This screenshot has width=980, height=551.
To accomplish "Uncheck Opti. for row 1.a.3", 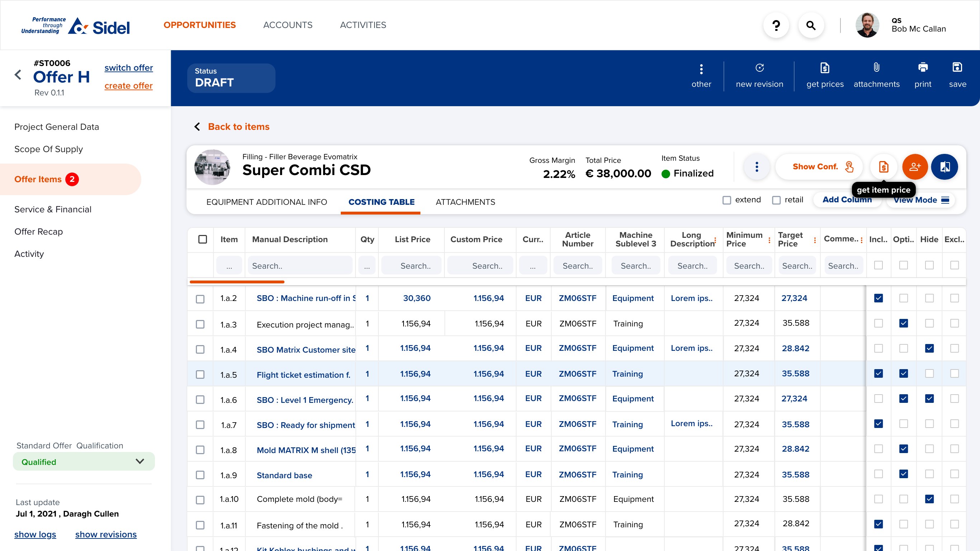I will (x=903, y=323).
